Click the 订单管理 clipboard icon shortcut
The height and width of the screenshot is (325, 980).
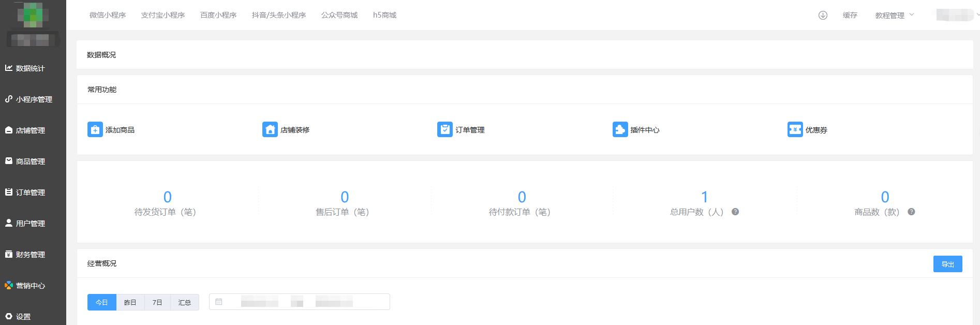(445, 129)
